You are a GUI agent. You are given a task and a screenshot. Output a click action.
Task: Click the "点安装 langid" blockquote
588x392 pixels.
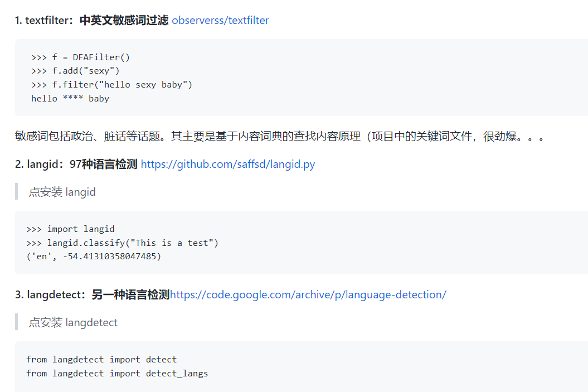[62, 192]
